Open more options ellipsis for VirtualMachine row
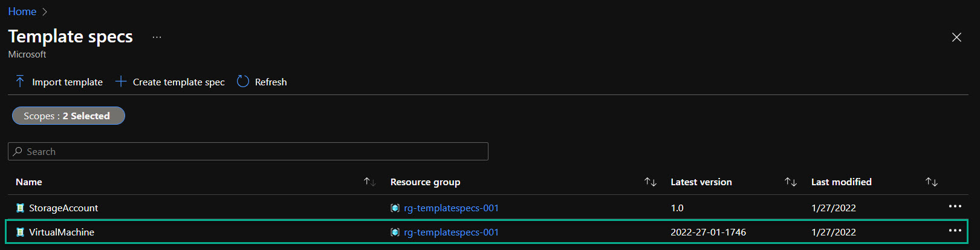 point(955,231)
